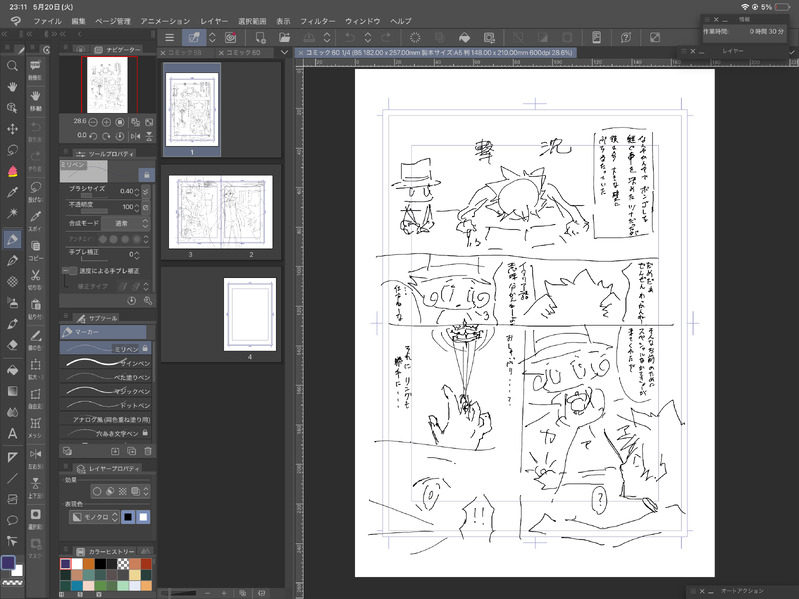
Task: Open the ファイル menu
Action: pyautogui.click(x=47, y=21)
